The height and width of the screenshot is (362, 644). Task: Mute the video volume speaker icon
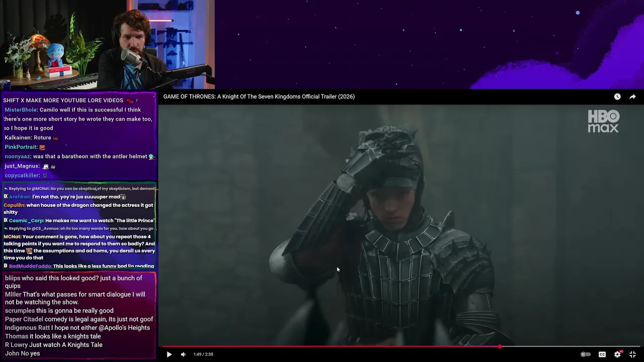tap(183, 354)
